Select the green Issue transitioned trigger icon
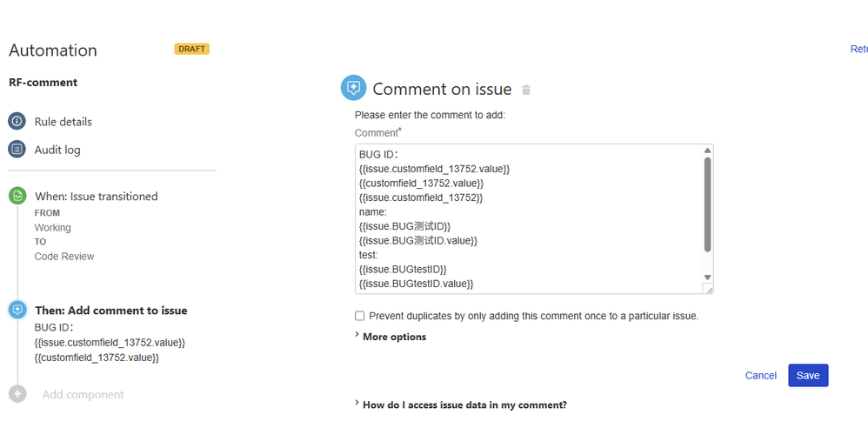The height and width of the screenshot is (435, 868). tap(17, 196)
